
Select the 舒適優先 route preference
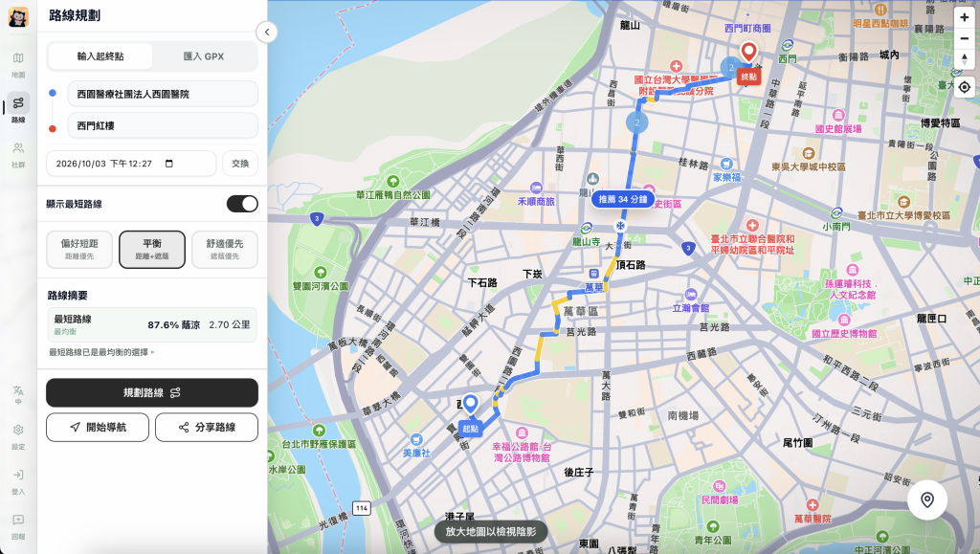tap(224, 249)
